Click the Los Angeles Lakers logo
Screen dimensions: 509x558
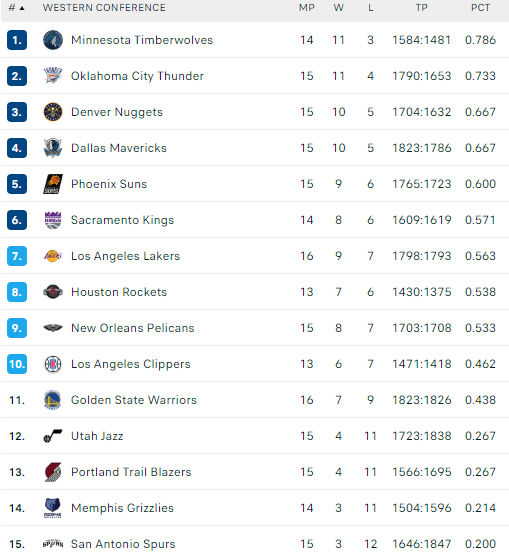coord(53,256)
